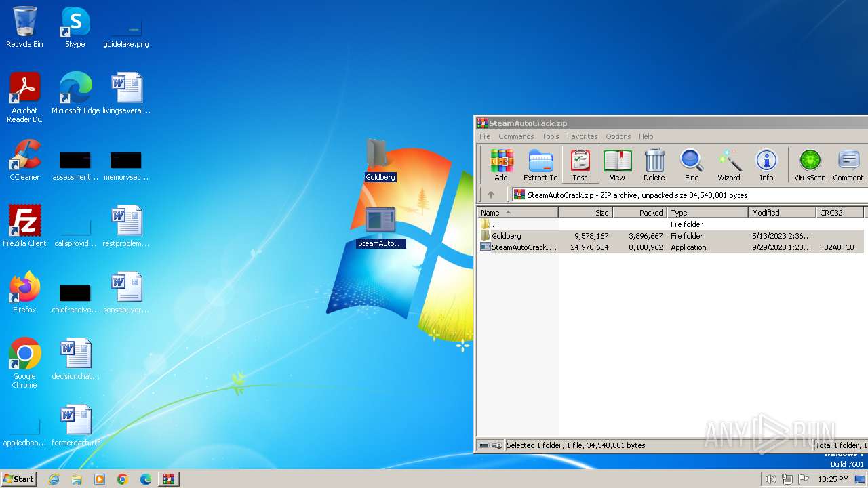This screenshot has height=488, width=868.
Task: Click the Add archive toolbar icon
Action: 501,165
